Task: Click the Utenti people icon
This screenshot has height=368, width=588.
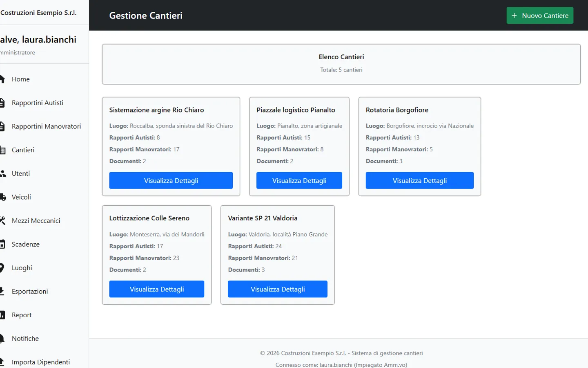Action: pyautogui.click(x=2, y=173)
